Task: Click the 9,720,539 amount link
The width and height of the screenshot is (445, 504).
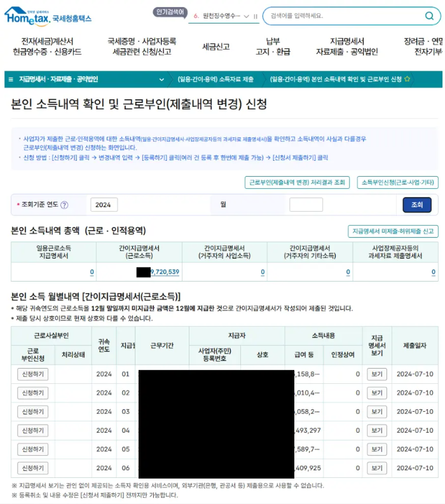Action: (x=165, y=272)
